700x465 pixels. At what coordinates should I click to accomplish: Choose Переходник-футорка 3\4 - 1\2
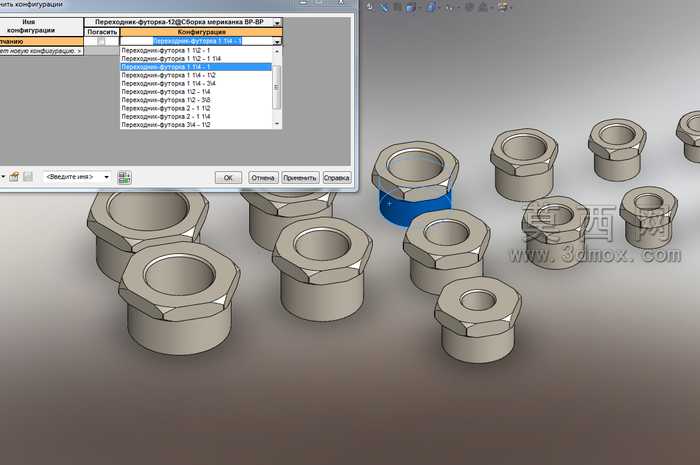(196, 125)
